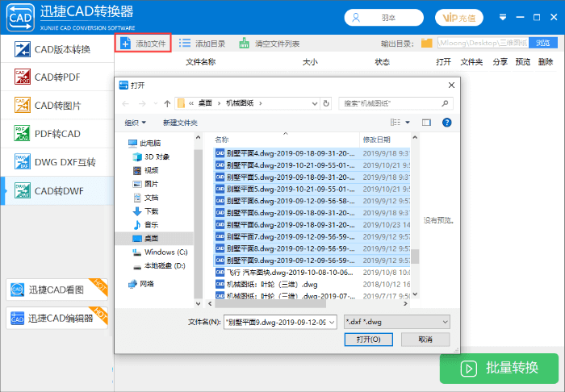Select CAD转图片 in sidebar
This screenshot has height=392, width=565.
pos(57,105)
